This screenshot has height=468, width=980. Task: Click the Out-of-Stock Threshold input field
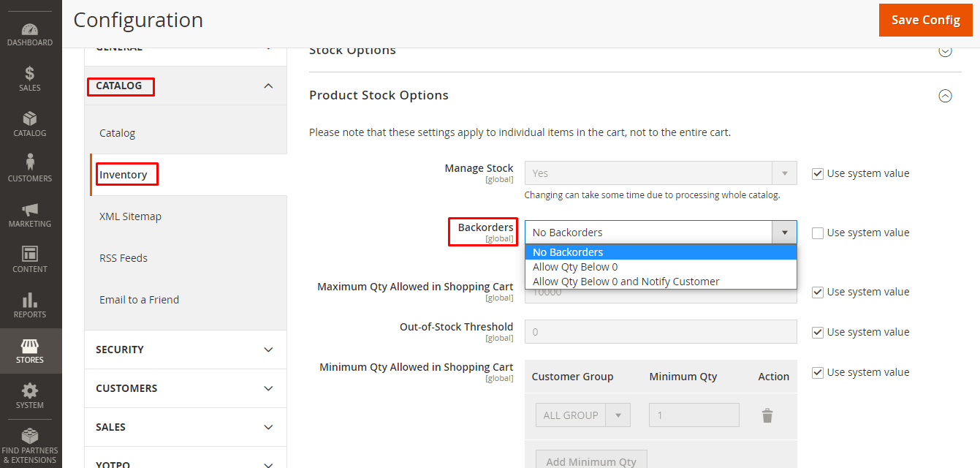tap(661, 332)
